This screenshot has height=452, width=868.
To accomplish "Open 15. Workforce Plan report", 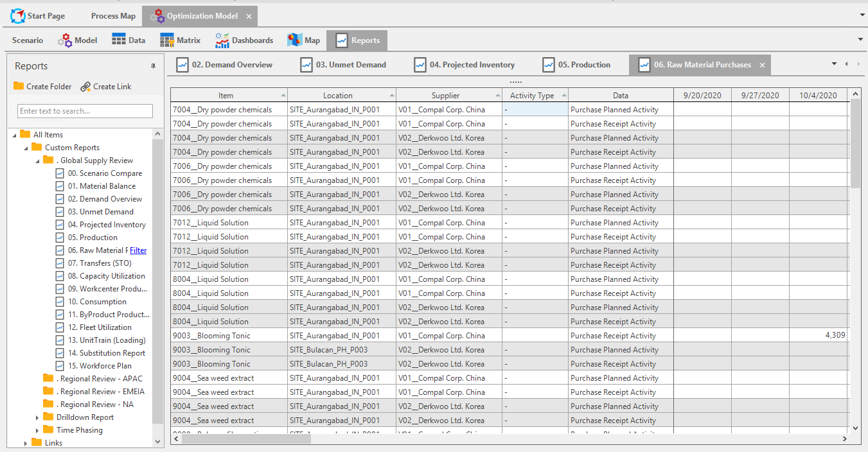I will tap(100, 366).
